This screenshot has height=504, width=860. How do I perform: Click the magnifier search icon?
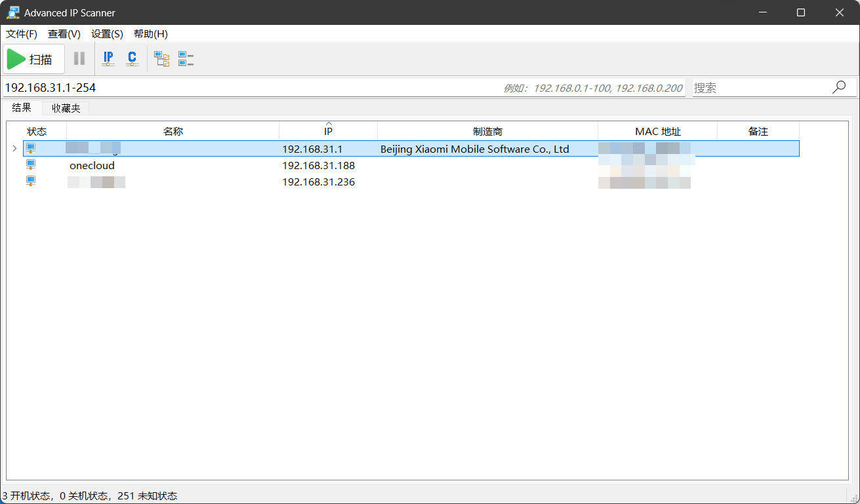(x=839, y=87)
